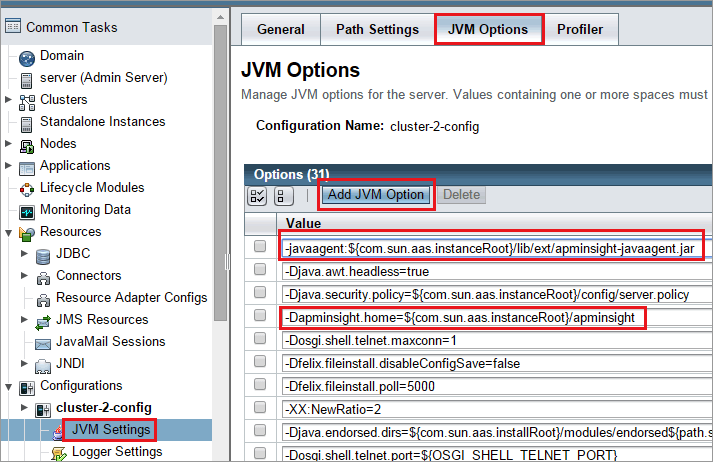
Task: Select the -XX:NewRatio=2 row checkbox
Action: point(261,408)
